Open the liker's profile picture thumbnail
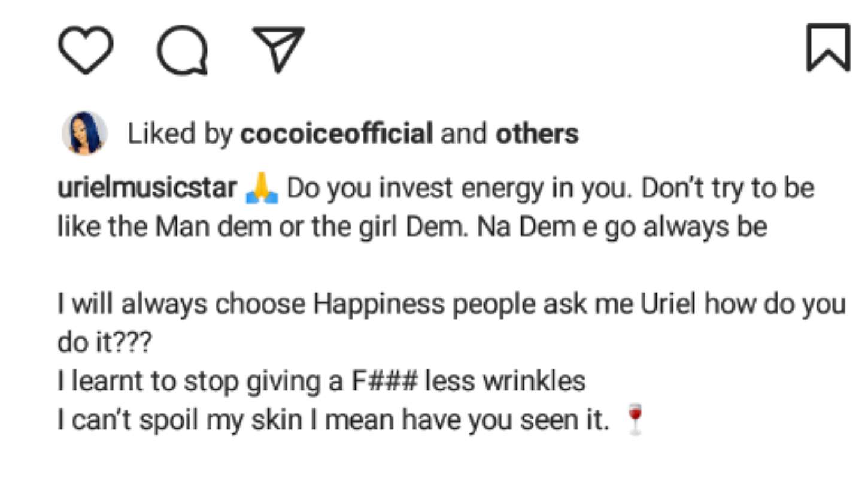Image resolution: width=868 pixels, height=479 pixels. (x=85, y=134)
